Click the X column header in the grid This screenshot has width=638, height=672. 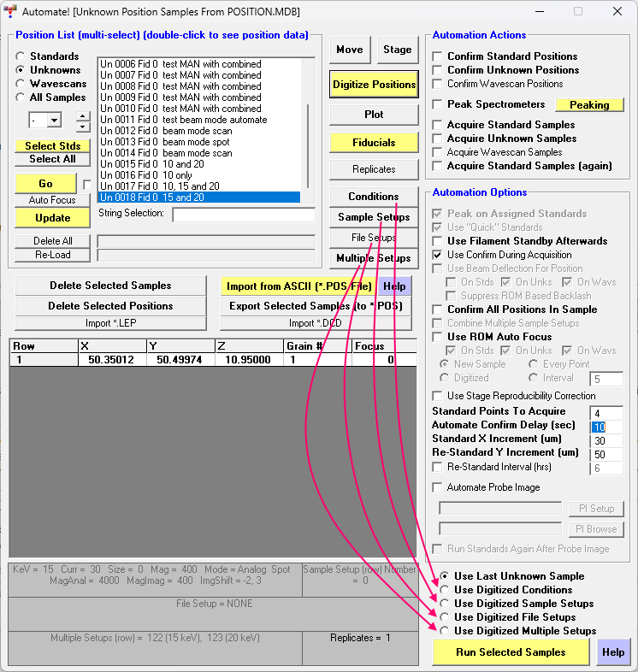click(111, 346)
